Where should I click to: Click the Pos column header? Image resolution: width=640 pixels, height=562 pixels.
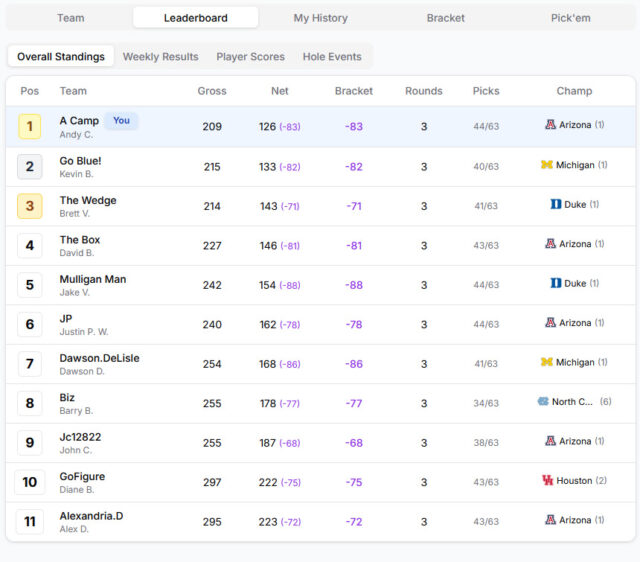point(29,91)
